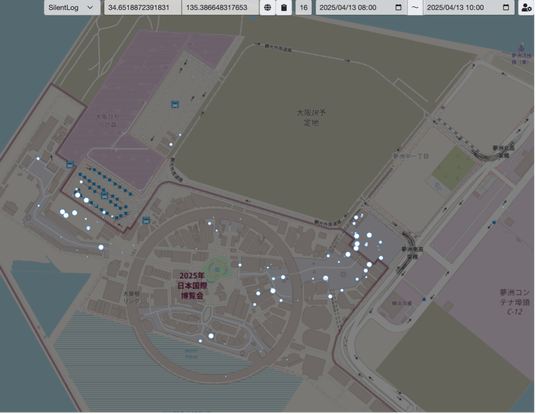Click the longitude field 135.386648317653
The image size is (536, 414).
coord(220,7)
